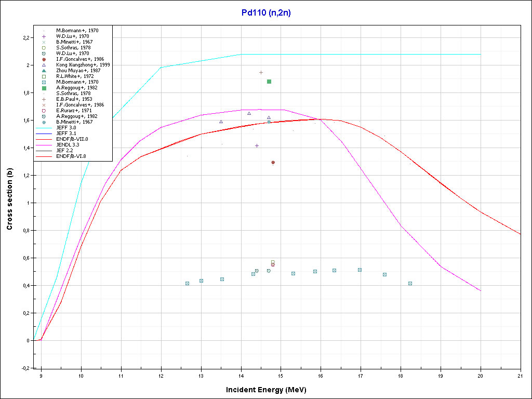Viewport: 532px width, 399px height.
Task: Click the JEFF 3.0 cyan line swatch
Action: click(x=44, y=128)
